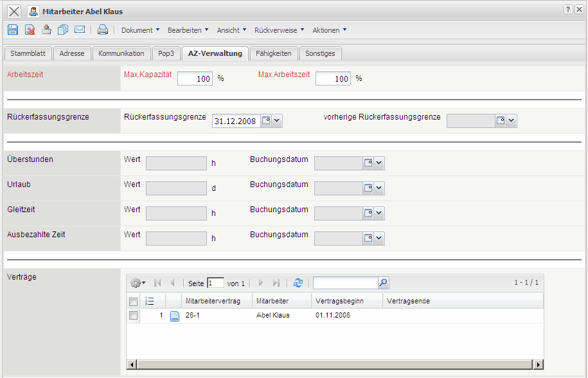The height and width of the screenshot is (378, 588).
Task: Click the email envelope icon
Action: click(80, 30)
